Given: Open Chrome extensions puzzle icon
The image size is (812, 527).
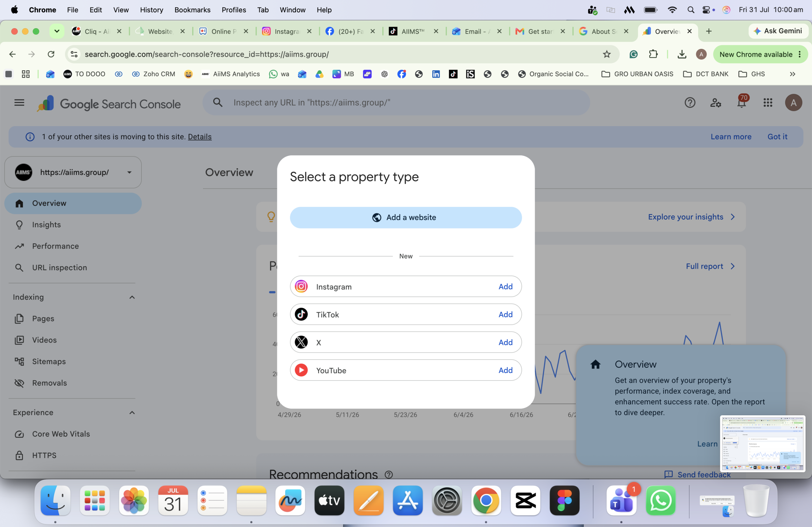Looking at the screenshot, I should tap(653, 54).
